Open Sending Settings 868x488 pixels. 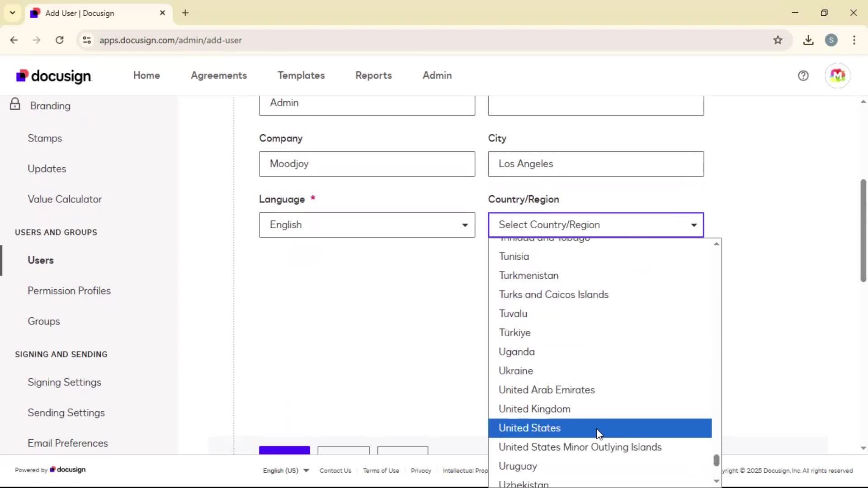click(x=66, y=413)
